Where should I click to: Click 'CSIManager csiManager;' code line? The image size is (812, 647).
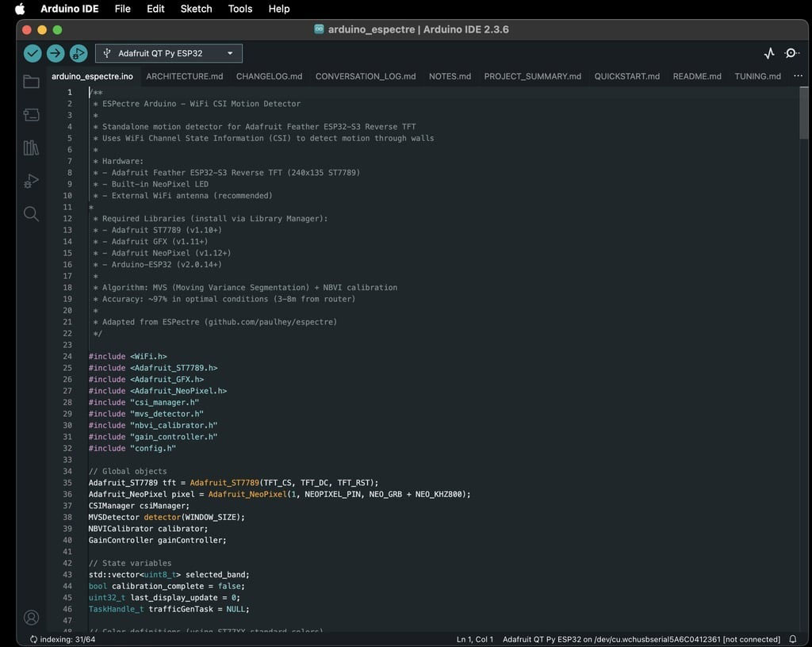[x=139, y=506]
